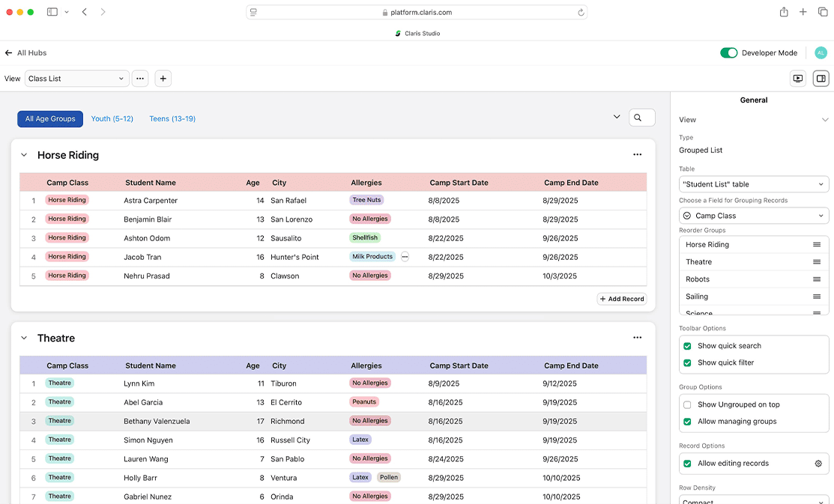Uncheck Show quick filter option
The height and width of the screenshot is (504, 834).
point(687,362)
